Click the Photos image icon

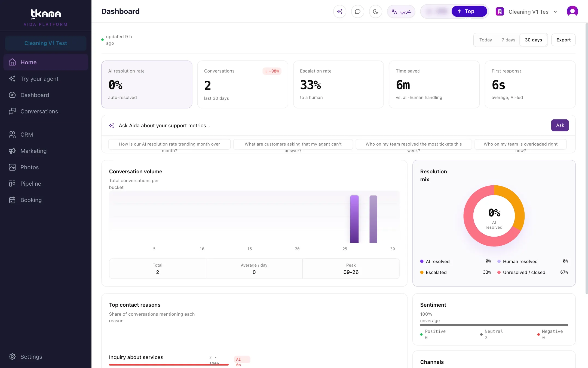pos(12,167)
